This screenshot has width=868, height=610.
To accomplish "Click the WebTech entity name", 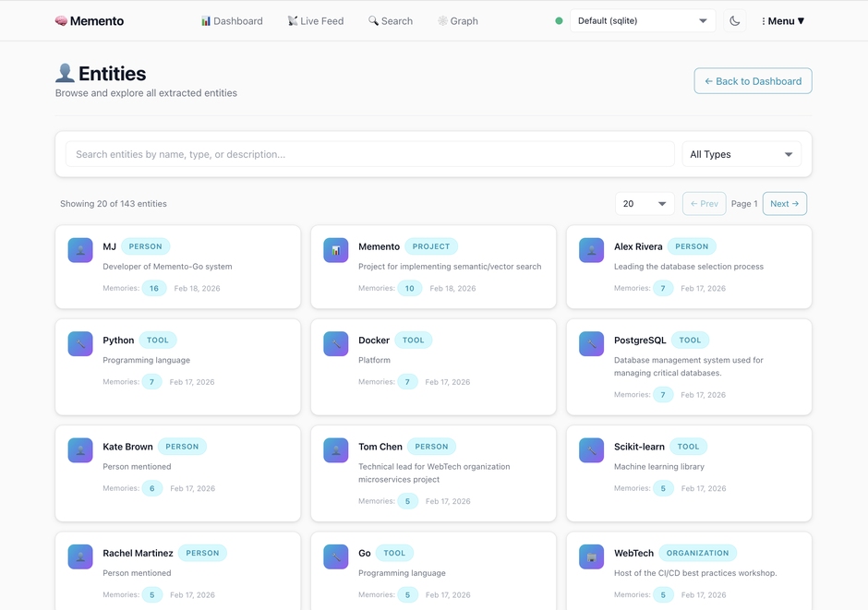I will [633, 553].
